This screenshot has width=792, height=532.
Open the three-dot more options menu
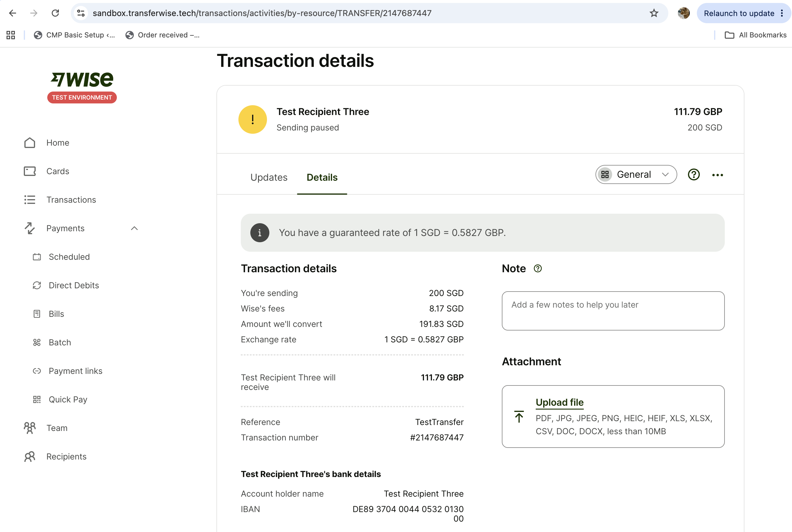coord(717,175)
